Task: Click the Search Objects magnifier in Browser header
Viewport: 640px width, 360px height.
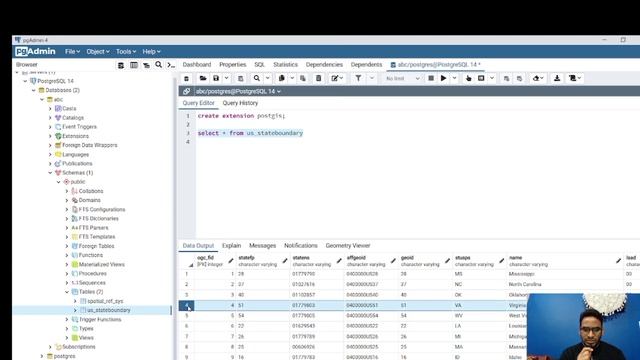Action: coord(158,65)
